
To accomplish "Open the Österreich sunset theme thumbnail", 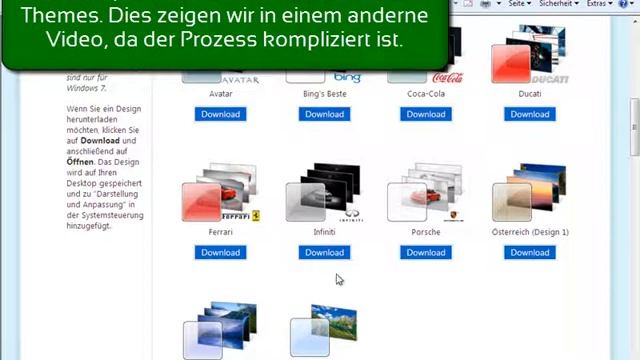I will (x=529, y=192).
